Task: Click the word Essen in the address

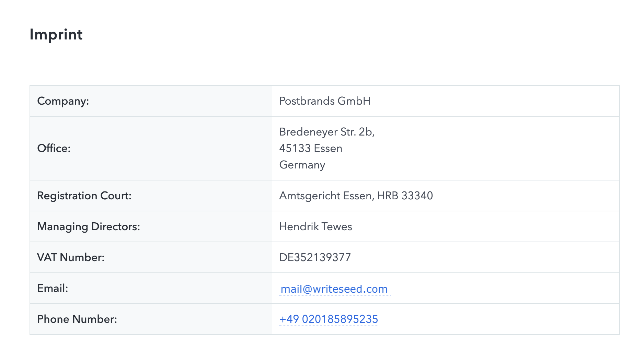Action: click(x=328, y=149)
